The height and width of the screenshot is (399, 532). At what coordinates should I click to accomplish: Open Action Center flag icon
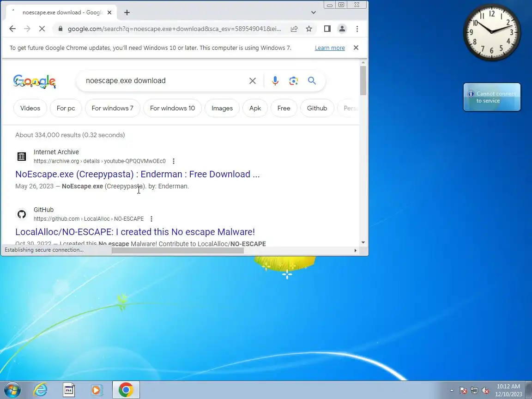pos(463,391)
